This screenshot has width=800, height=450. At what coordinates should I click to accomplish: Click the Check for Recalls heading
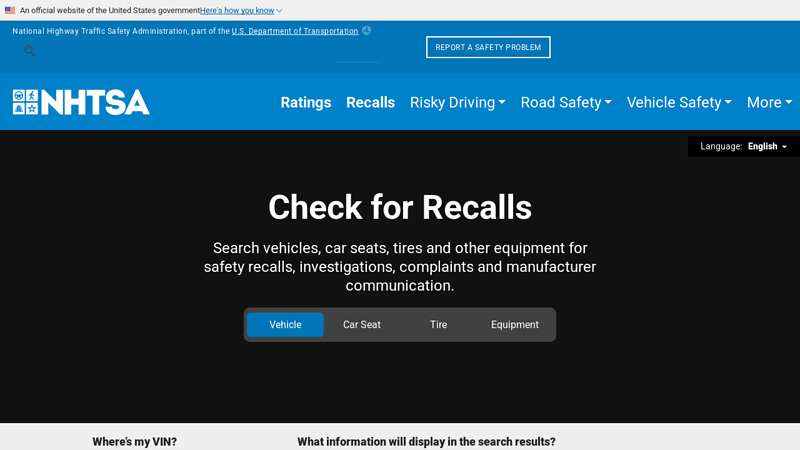point(400,207)
